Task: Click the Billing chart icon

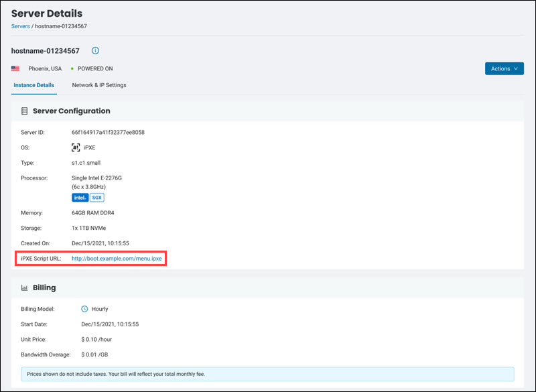Action: (x=24, y=287)
